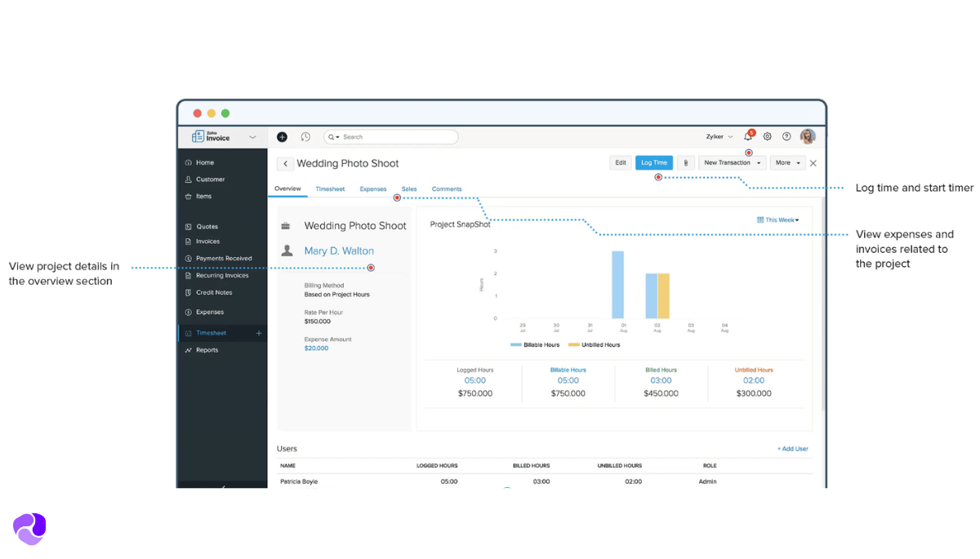Click into the Search field
The image size is (980, 559).
click(396, 137)
